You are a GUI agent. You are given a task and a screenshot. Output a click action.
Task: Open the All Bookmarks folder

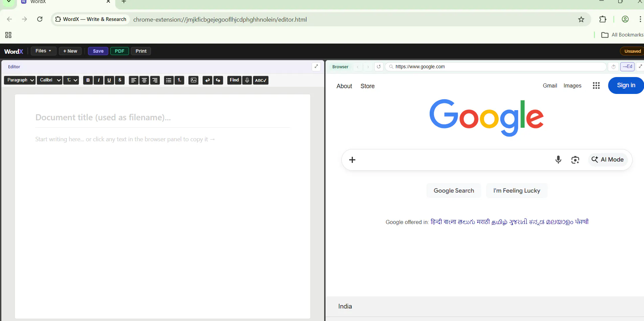point(622,35)
